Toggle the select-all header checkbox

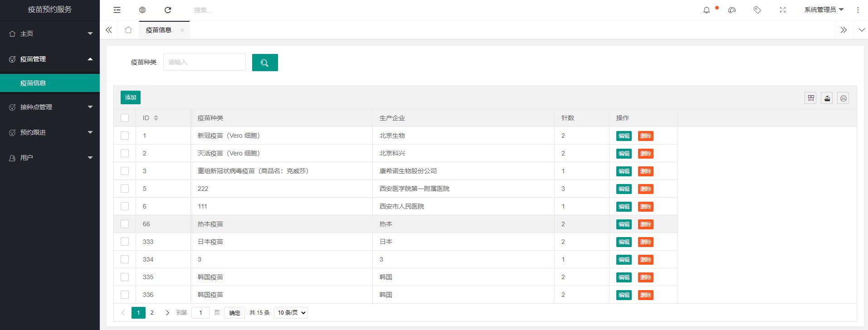click(125, 118)
